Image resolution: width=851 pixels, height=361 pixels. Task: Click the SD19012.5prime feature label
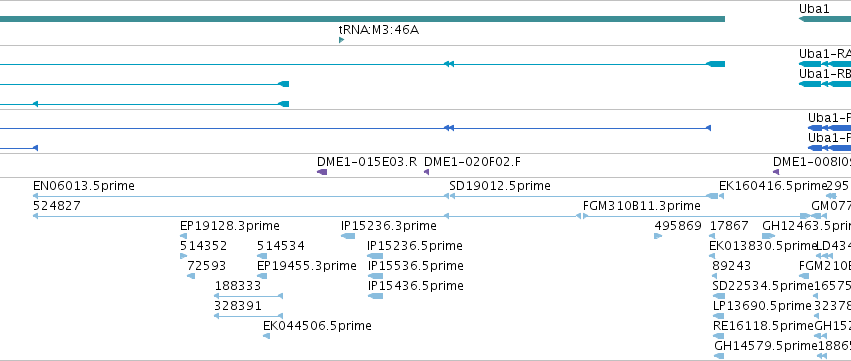pyautogui.click(x=500, y=186)
